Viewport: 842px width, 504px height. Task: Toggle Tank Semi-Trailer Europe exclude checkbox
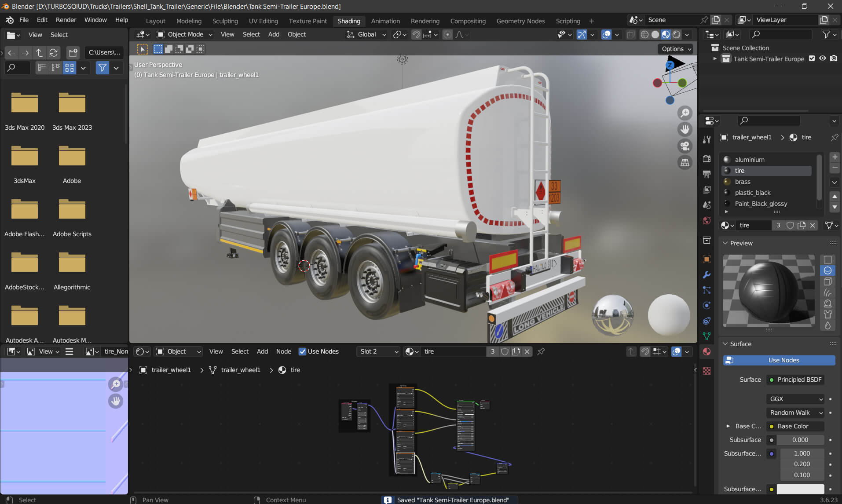(812, 58)
